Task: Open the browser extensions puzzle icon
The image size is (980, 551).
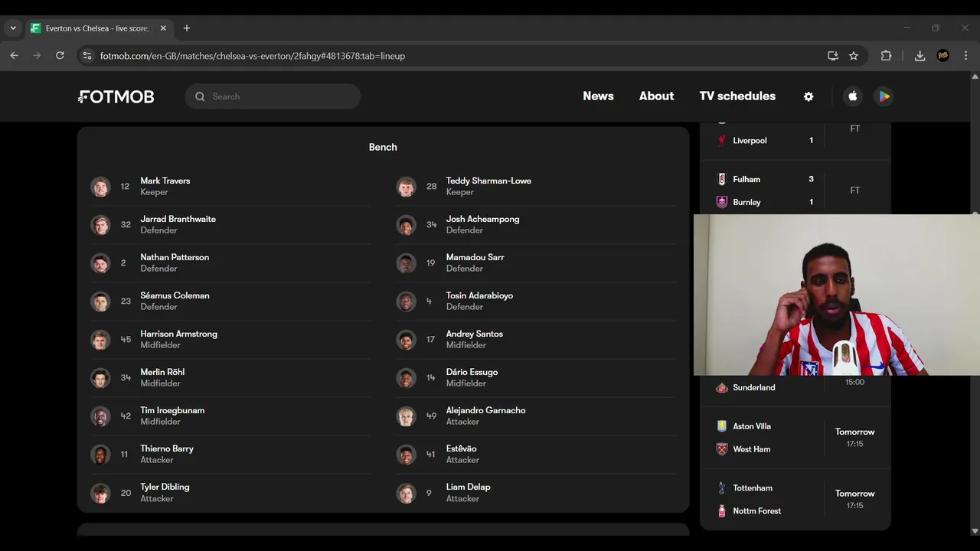Action: click(x=886, y=56)
